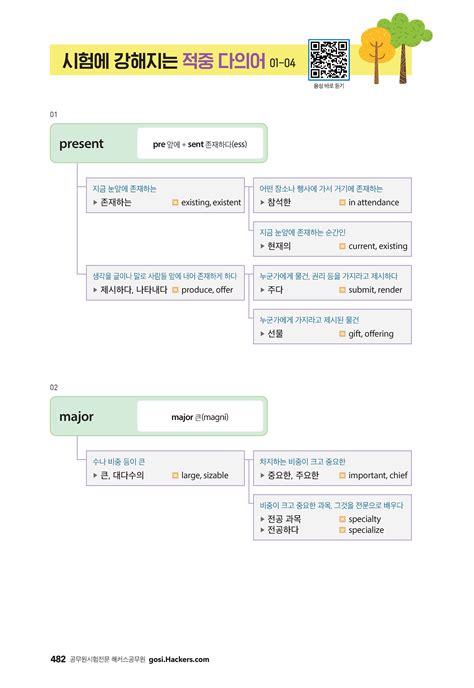The height and width of the screenshot is (688, 474).
Task: Open the gosi.Hackers.com link in footer
Action: tap(179, 659)
